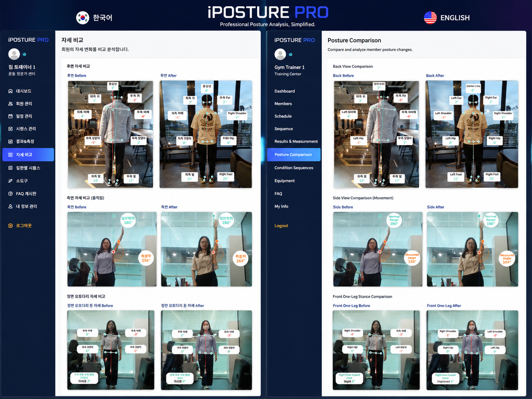Click the 로그아웃 text link
Screen dimensions: 532x399
[x=24, y=226]
